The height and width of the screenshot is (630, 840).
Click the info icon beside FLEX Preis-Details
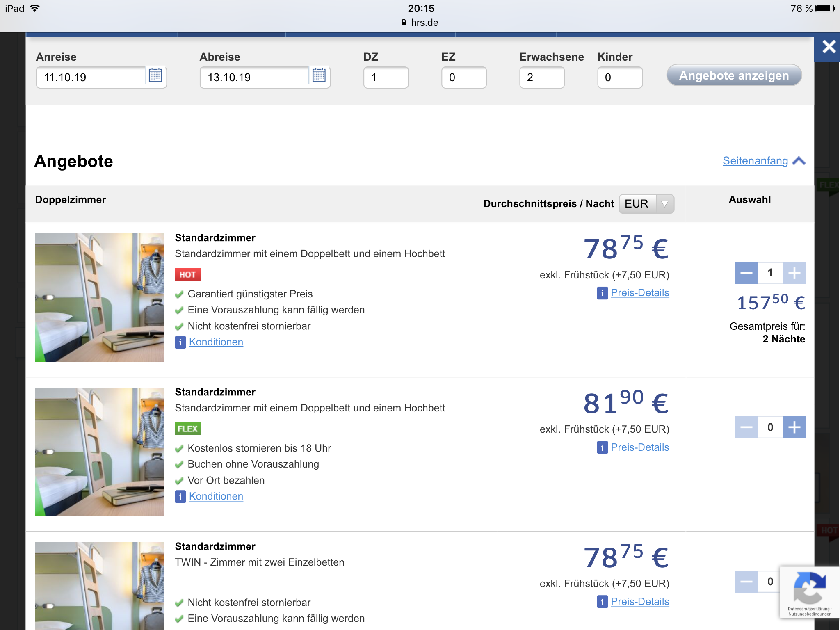click(x=602, y=447)
